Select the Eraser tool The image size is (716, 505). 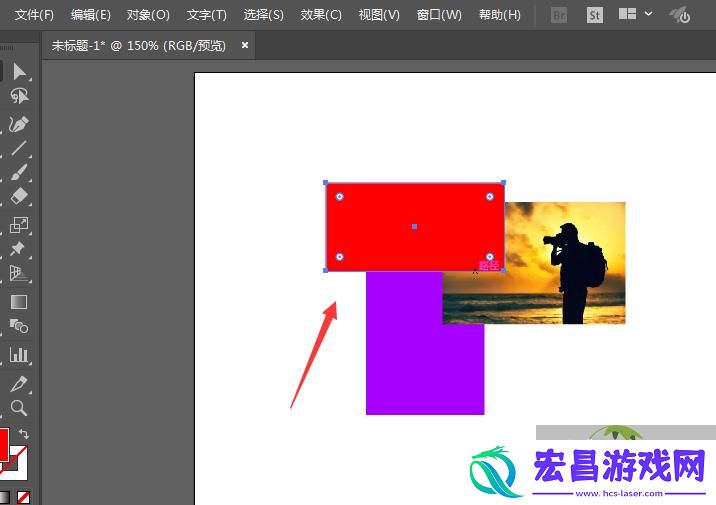[19, 197]
